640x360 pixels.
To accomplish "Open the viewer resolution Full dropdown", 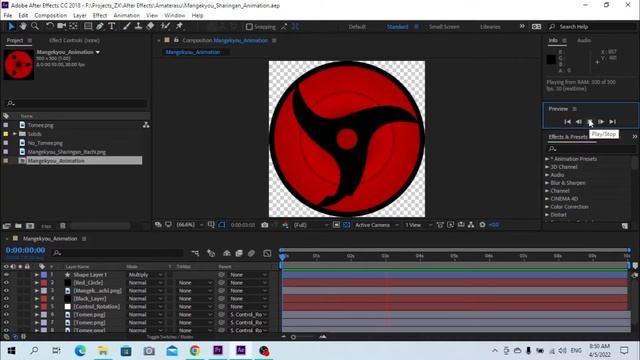I will coord(311,225).
